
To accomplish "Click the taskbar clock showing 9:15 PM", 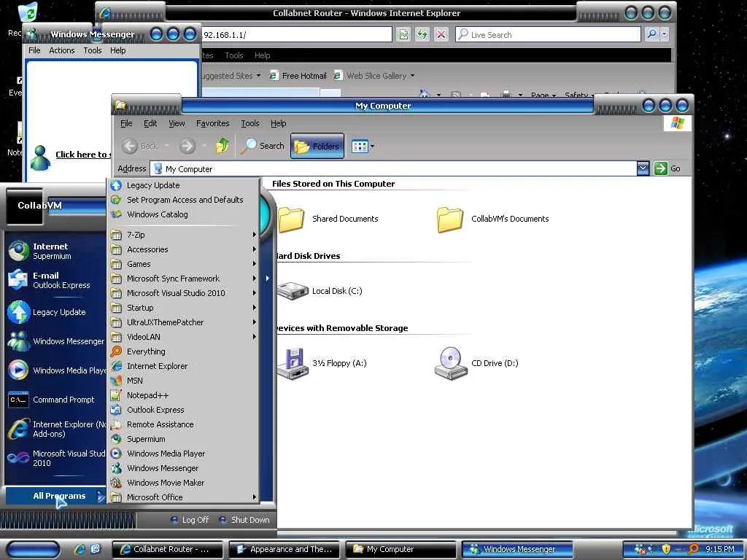I will (720, 549).
